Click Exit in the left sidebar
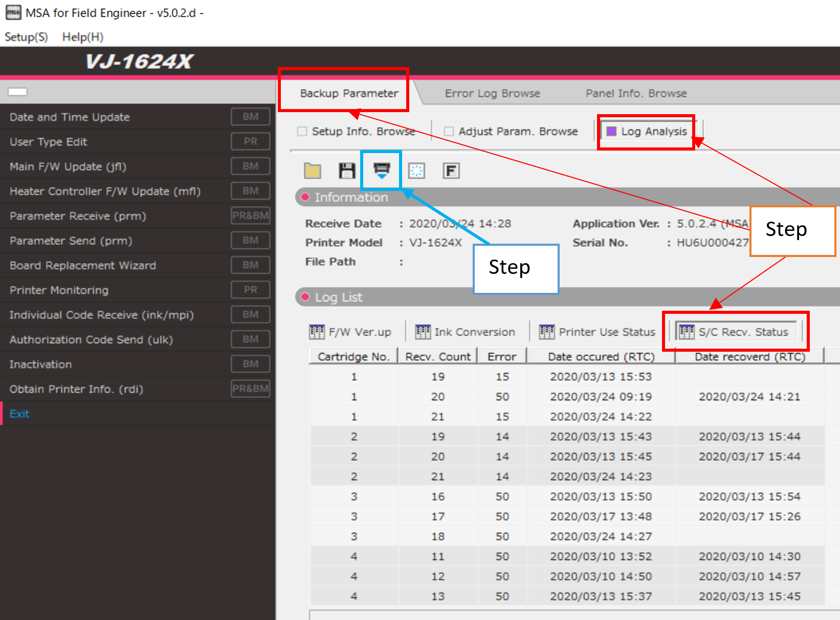The image size is (840, 620). pos(19,414)
